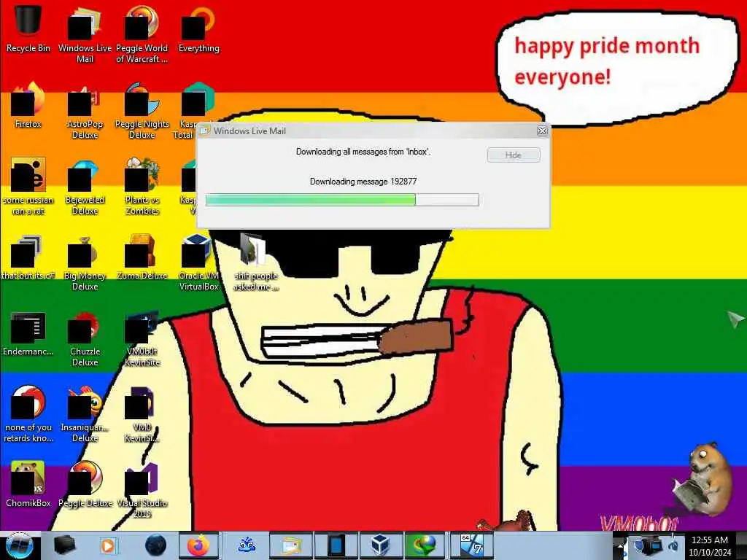Close the Windows Live Mail download dialog
This screenshot has width=747, height=560.
pyautogui.click(x=542, y=131)
